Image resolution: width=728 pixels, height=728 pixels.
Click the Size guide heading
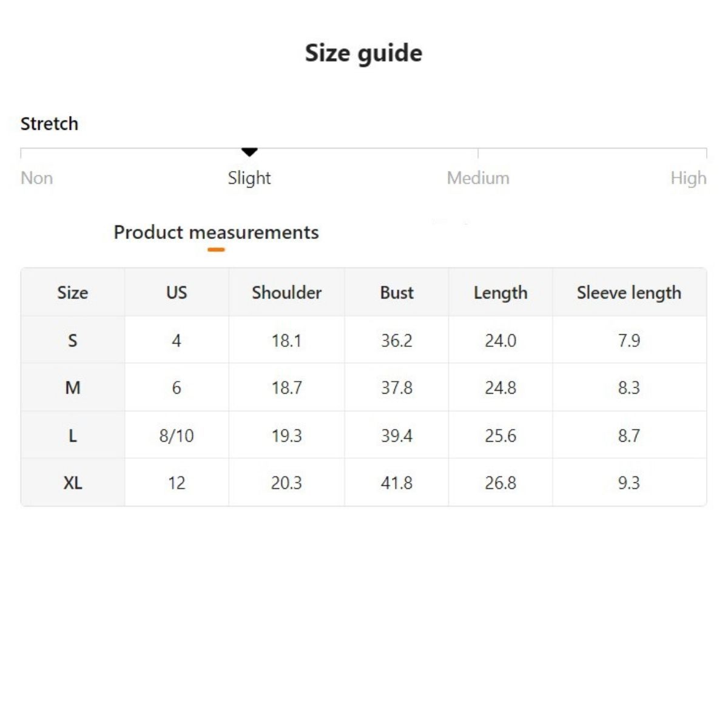point(363,53)
